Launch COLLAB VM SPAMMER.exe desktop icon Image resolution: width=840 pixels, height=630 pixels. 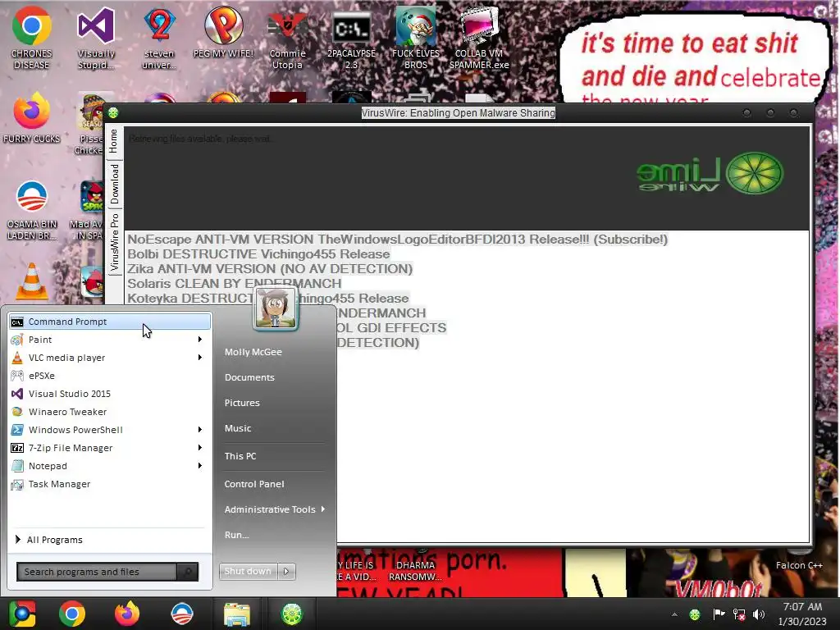tap(479, 38)
